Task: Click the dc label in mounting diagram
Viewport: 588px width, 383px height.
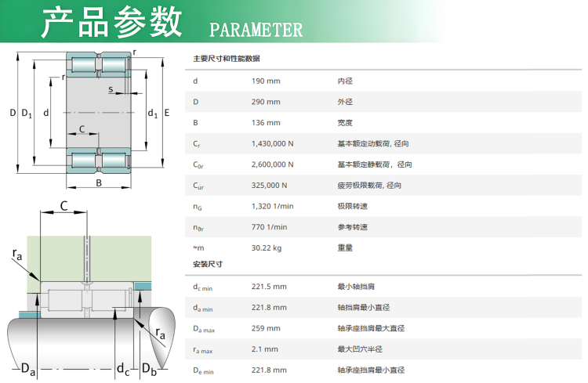Action: (123, 369)
